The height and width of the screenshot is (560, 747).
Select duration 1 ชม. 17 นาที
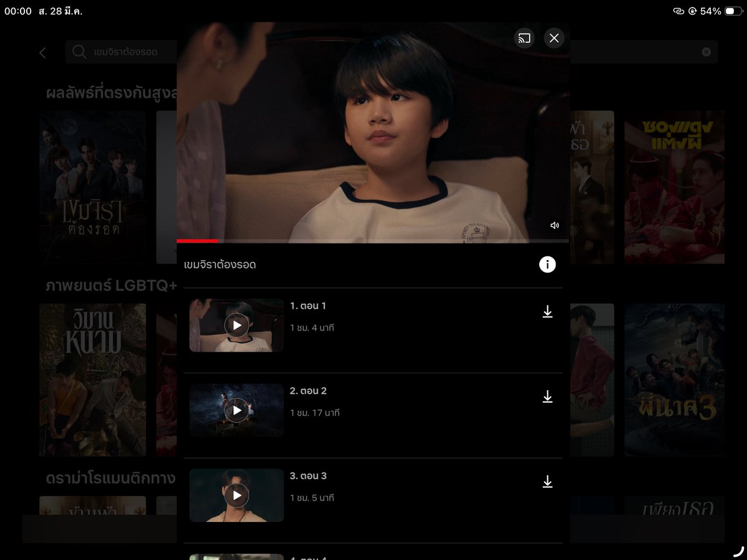click(x=315, y=413)
